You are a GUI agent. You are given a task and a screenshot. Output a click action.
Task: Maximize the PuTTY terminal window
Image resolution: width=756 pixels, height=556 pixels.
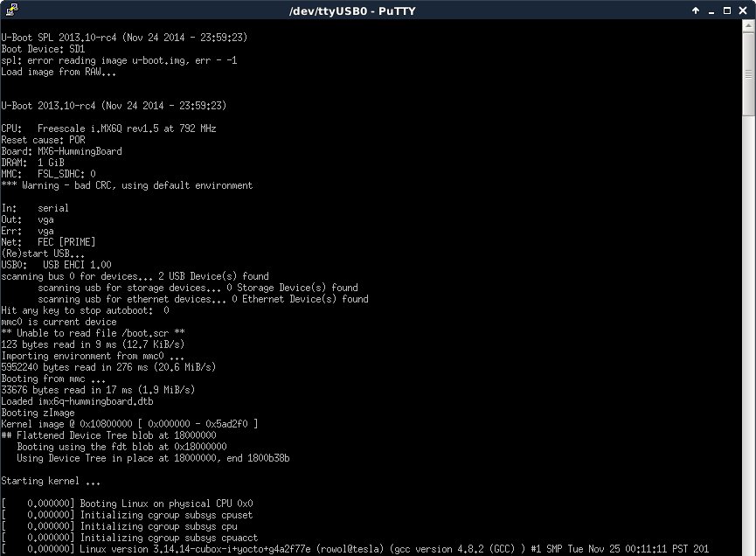coord(726,10)
